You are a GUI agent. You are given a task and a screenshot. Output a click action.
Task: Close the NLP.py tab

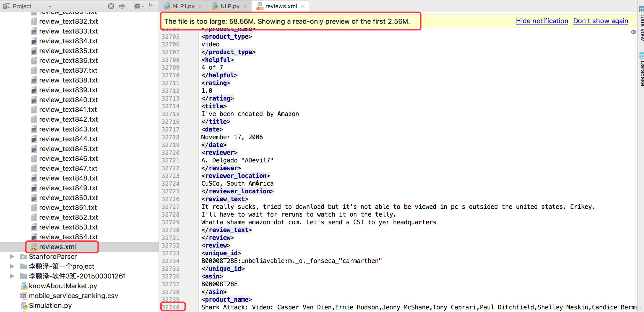(245, 6)
